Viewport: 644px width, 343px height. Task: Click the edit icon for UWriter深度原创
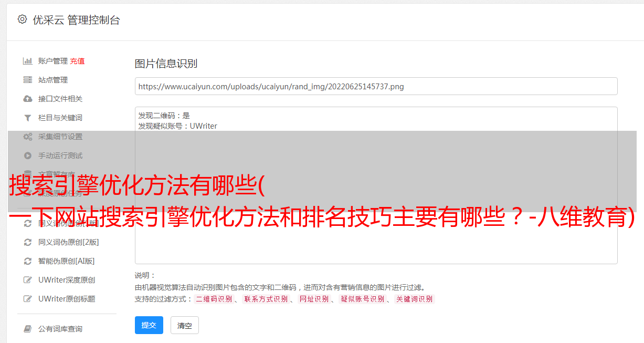(x=28, y=280)
